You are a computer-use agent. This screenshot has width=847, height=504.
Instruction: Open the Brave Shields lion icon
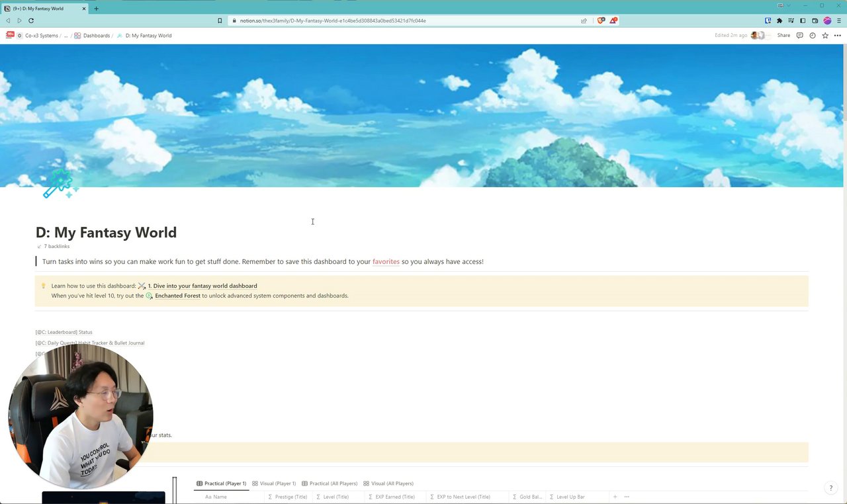tap(601, 21)
